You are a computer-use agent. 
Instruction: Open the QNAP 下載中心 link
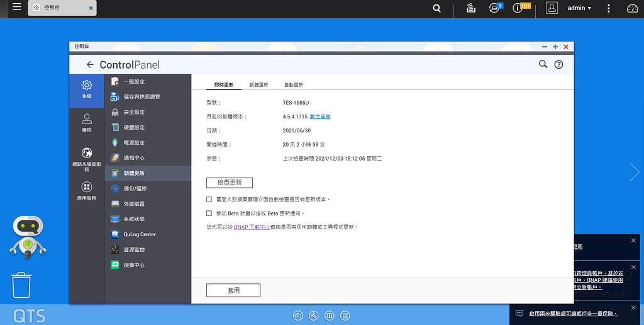252,227
